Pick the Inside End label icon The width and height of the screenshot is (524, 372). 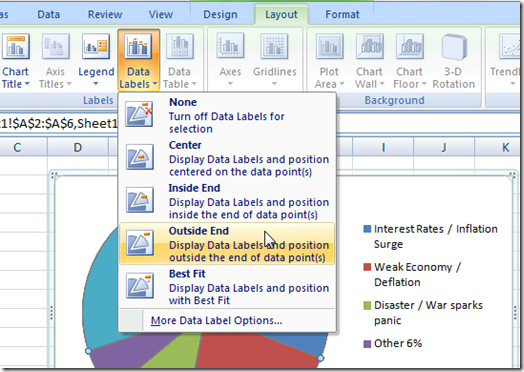139,200
